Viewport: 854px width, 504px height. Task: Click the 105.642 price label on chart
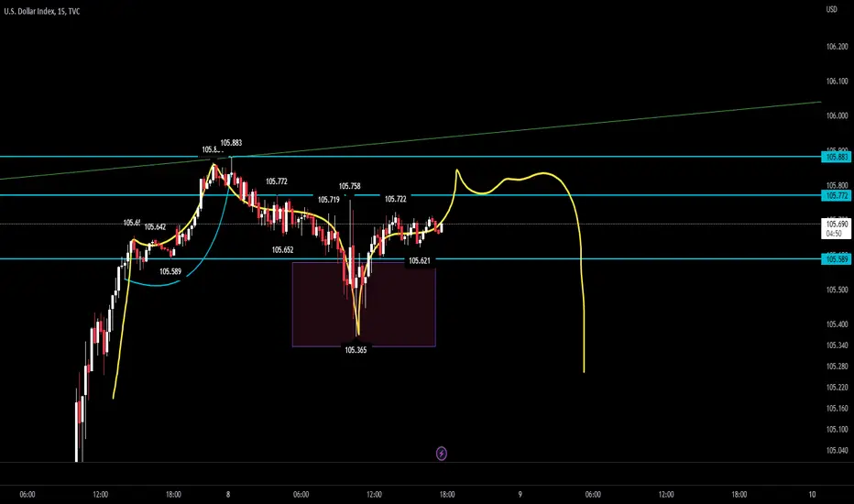coord(155,226)
